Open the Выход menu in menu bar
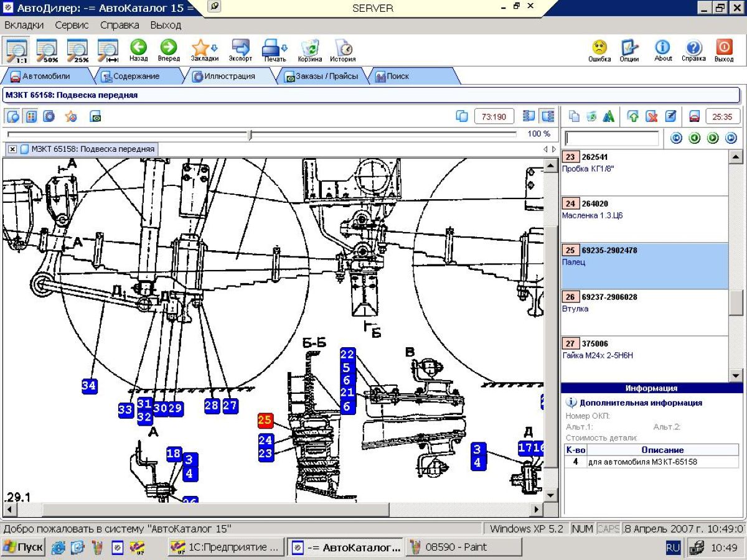 pyautogui.click(x=166, y=25)
